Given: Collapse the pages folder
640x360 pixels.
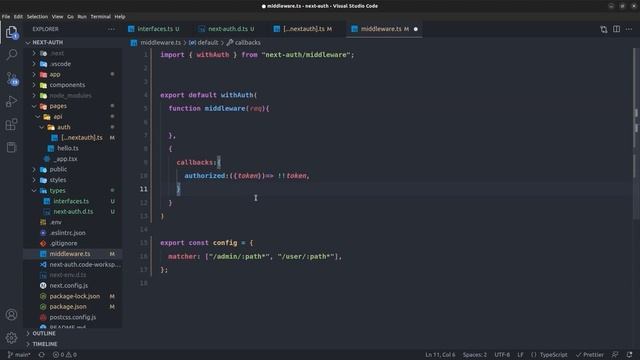Looking at the screenshot, I should click(x=58, y=106).
